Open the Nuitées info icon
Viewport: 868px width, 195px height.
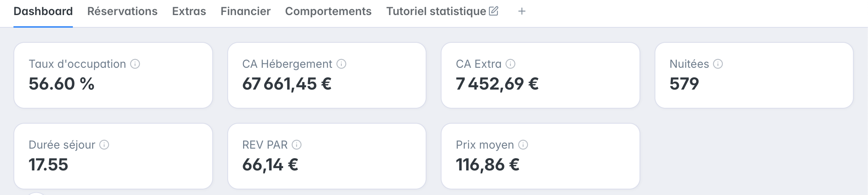[718, 64]
